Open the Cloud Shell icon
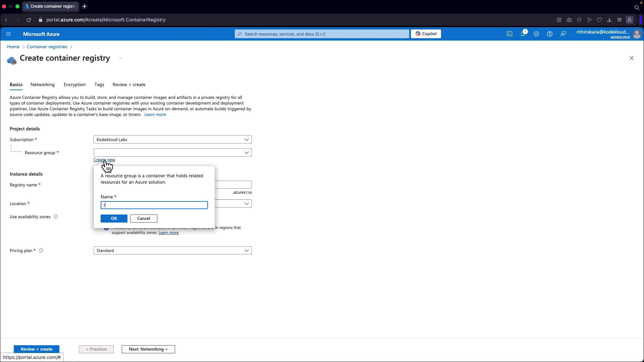This screenshot has height=362, width=644. click(x=509, y=34)
